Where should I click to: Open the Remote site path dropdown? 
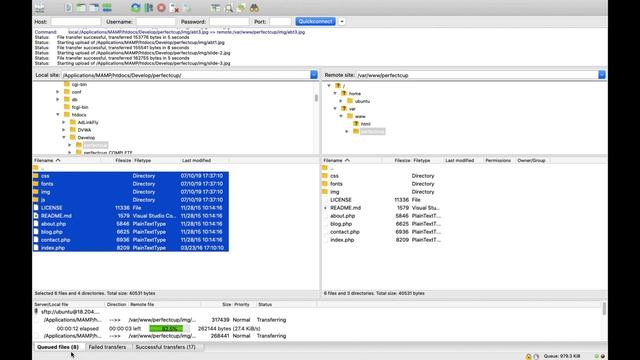[602, 75]
